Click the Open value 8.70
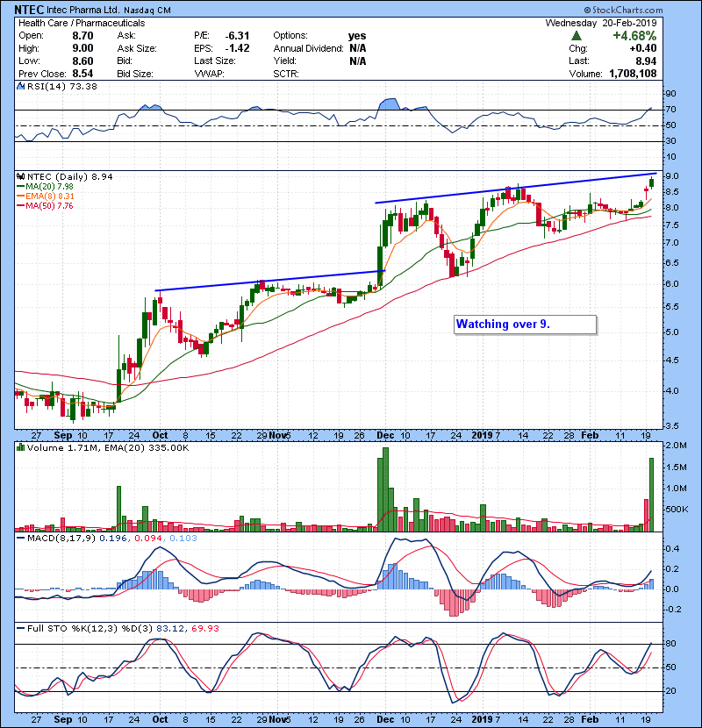 [82, 36]
